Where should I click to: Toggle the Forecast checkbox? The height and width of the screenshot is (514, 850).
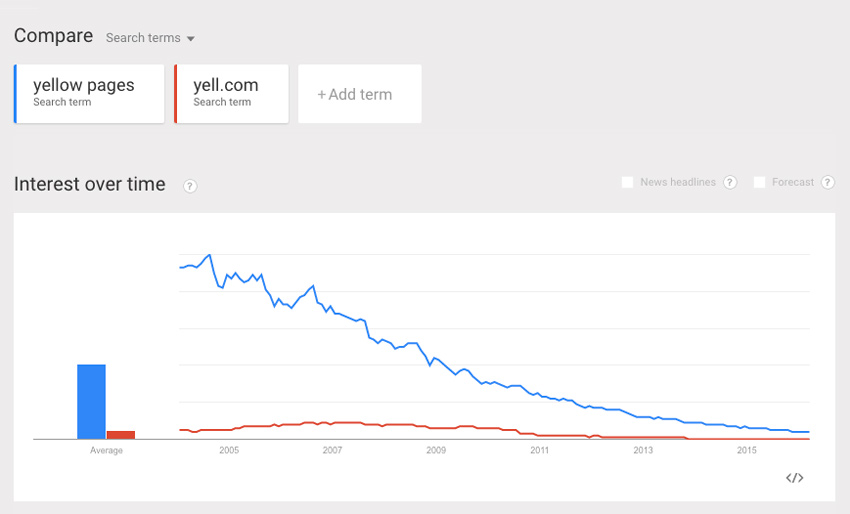click(x=760, y=182)
